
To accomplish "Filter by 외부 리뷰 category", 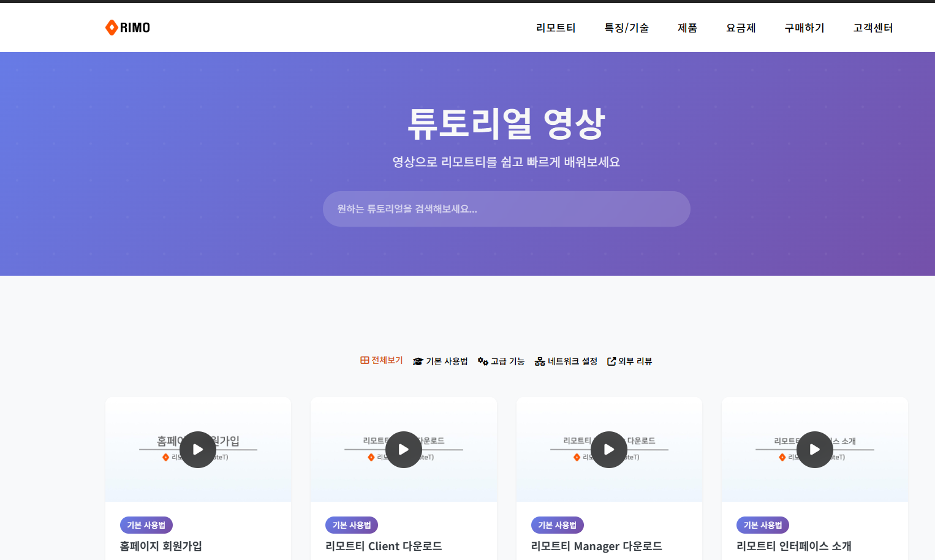I will pos(630,361).
